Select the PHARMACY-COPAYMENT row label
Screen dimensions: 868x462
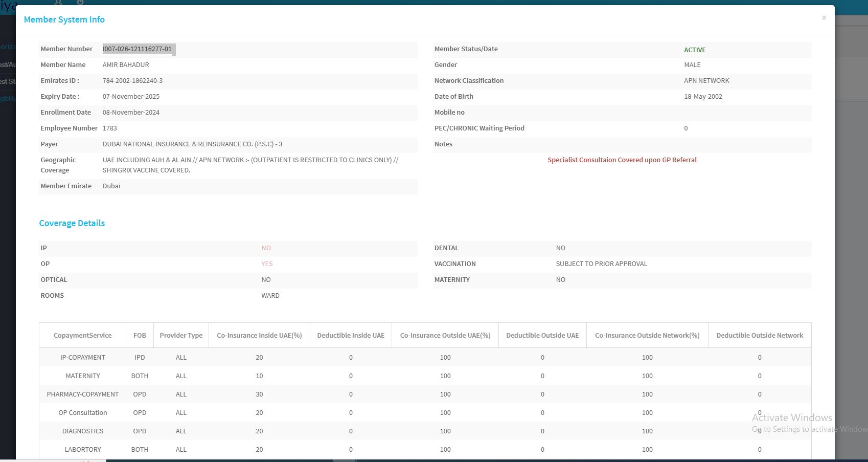[83, 394]
